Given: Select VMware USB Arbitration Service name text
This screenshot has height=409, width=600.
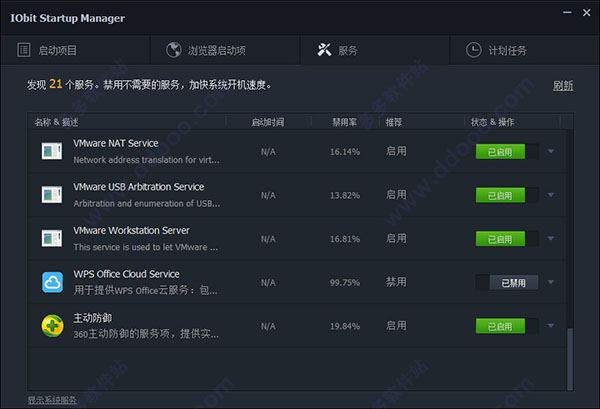Looking at the screenshot, I should 139,187.
